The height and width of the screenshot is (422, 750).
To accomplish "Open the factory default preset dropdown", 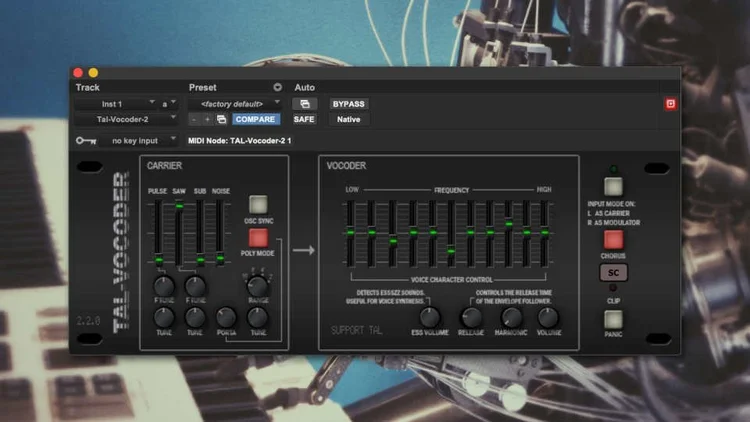I will [235, 104].
